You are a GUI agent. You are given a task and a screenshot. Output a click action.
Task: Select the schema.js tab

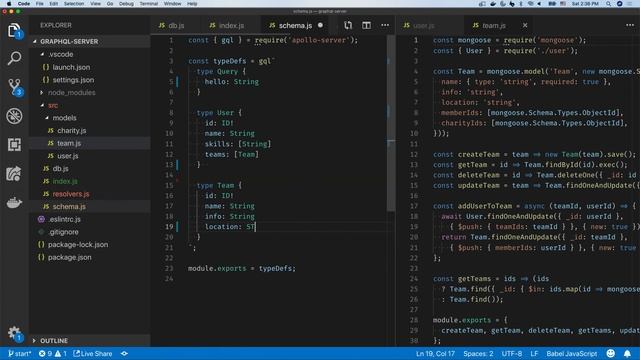click(296, 25)
